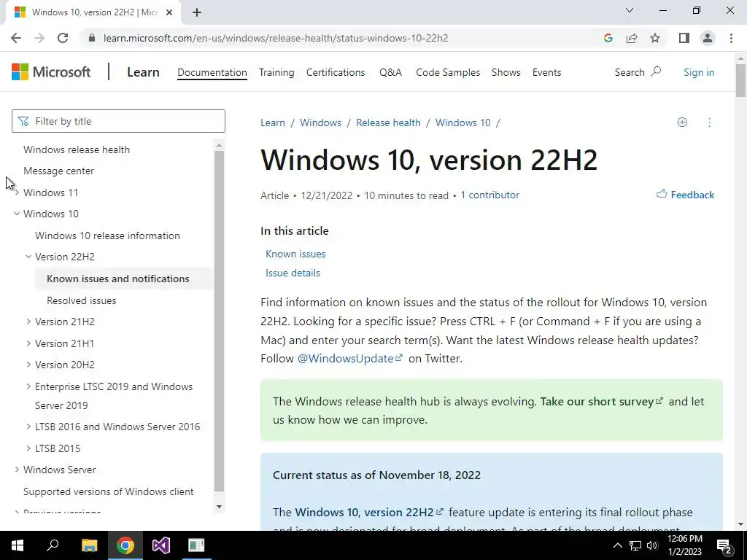Click the Sign in link
Viewport: 747px width, 560px height.
tap(699, 72)
